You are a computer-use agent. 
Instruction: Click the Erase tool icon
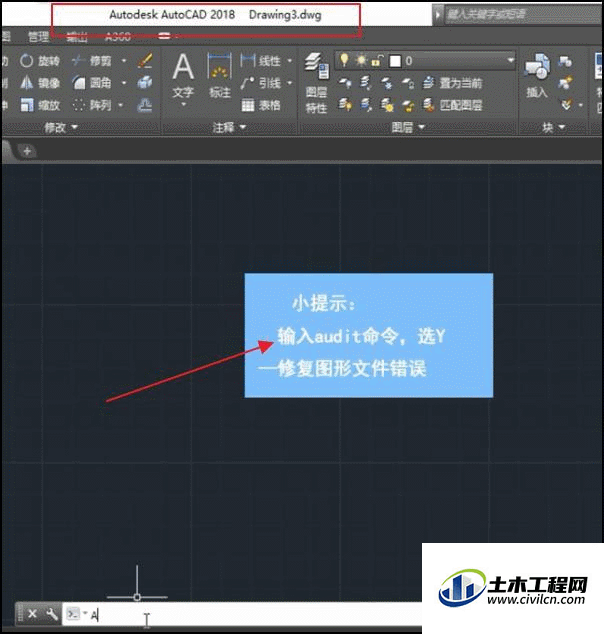tap(144, 61)
